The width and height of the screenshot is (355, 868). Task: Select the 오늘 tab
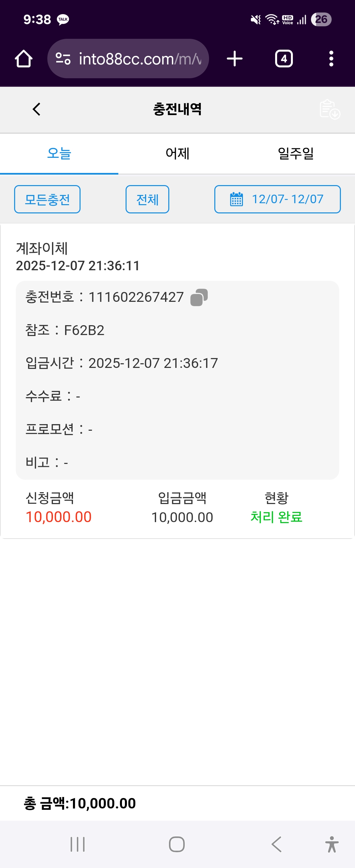tap(59, 154)
